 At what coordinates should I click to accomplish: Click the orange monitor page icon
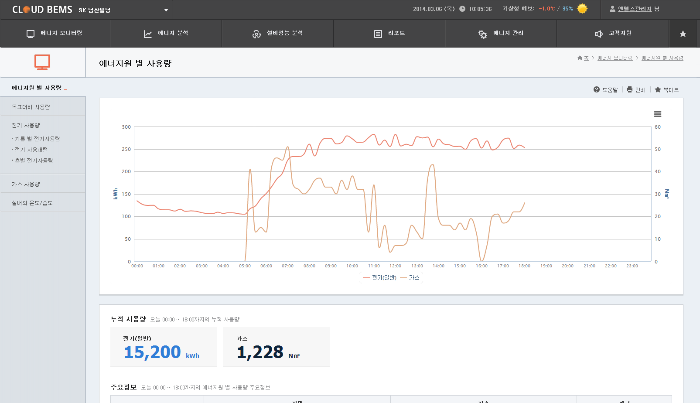click(x=42, y=62)
